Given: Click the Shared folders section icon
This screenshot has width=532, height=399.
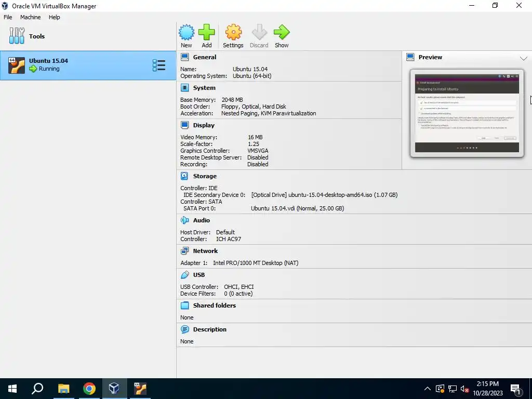Looking at the screenshot, I should [184, 305].
